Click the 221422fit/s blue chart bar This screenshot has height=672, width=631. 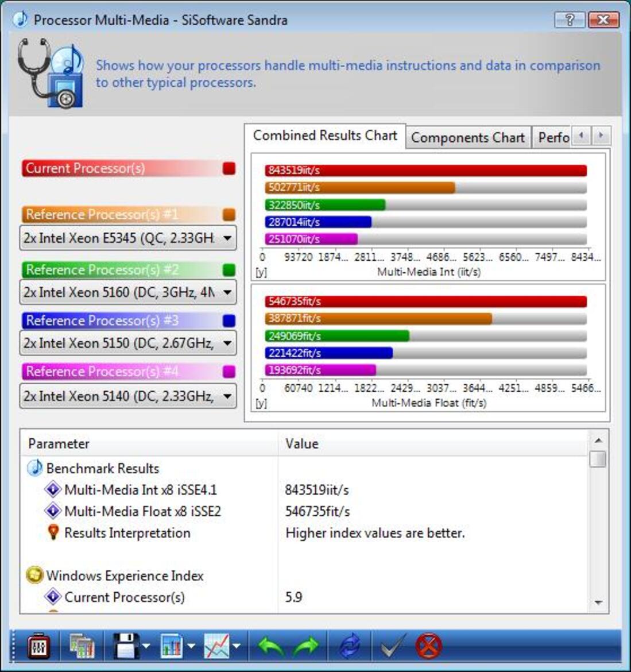(x=328, y=353)
